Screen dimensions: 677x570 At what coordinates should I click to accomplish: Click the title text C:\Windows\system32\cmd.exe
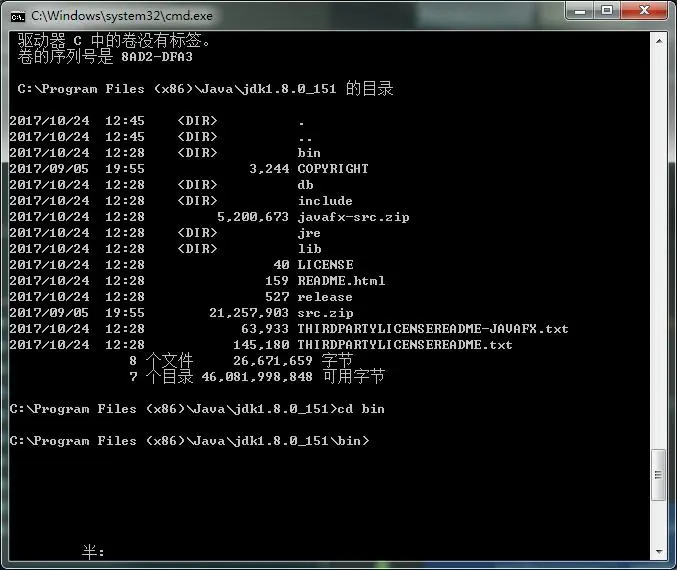point(122,16)
